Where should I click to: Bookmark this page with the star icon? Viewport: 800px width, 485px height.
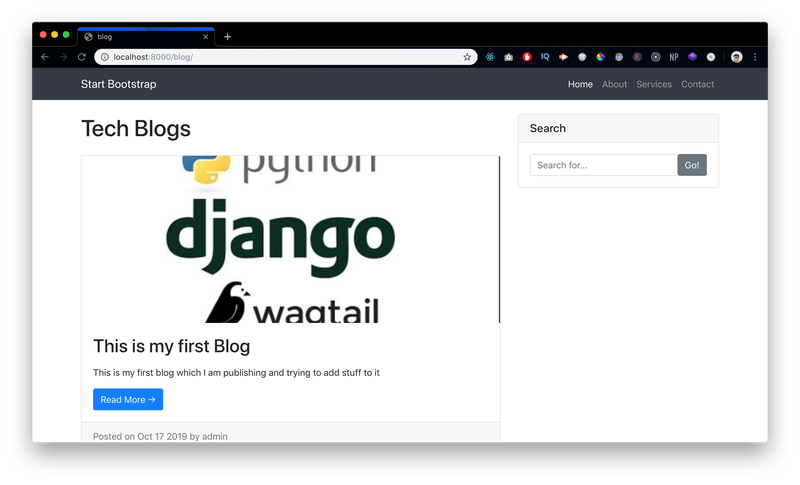pos(467,57)
